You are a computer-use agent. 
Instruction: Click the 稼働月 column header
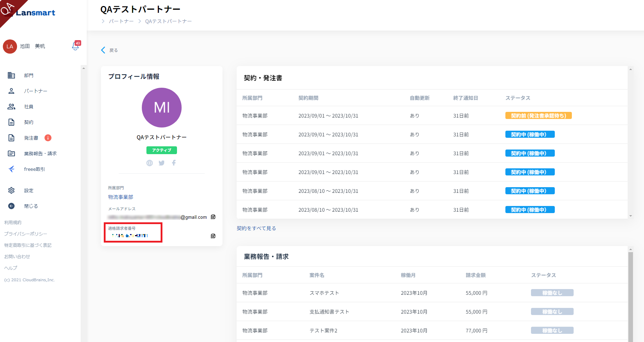point(408,275)
